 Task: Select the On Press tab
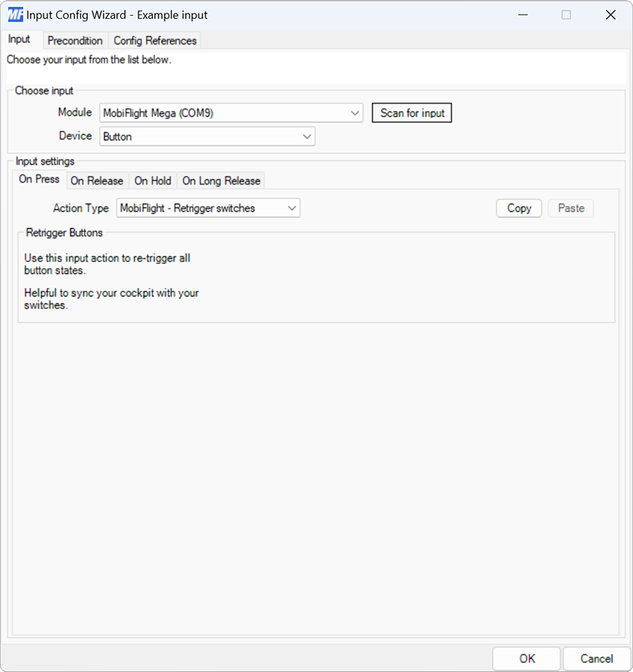(38, 179)
